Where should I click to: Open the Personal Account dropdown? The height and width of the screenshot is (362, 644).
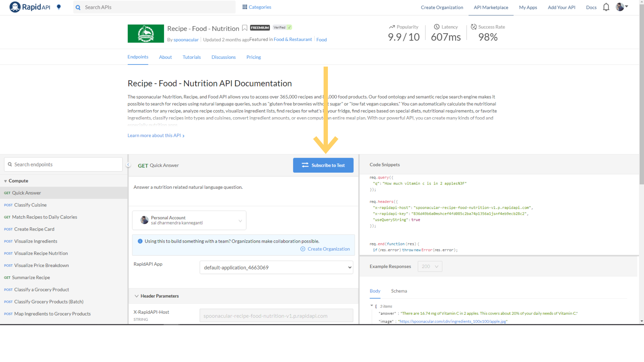point(189,220)
